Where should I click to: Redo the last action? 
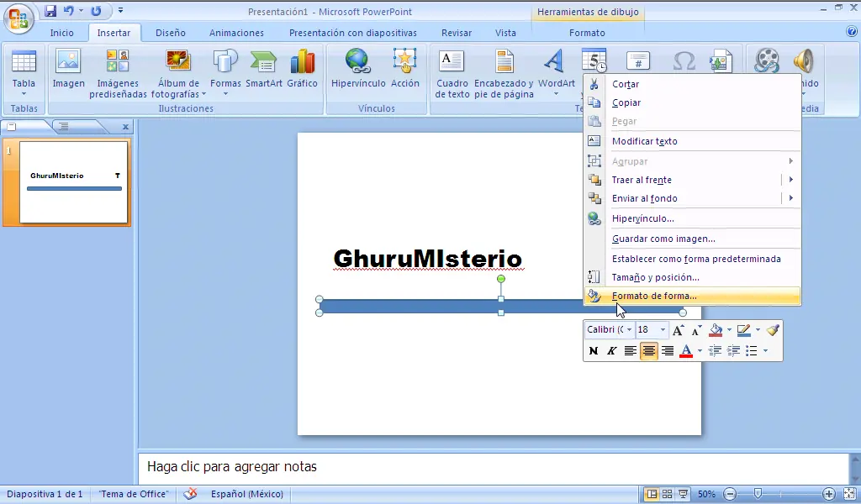tap(96, 10)
